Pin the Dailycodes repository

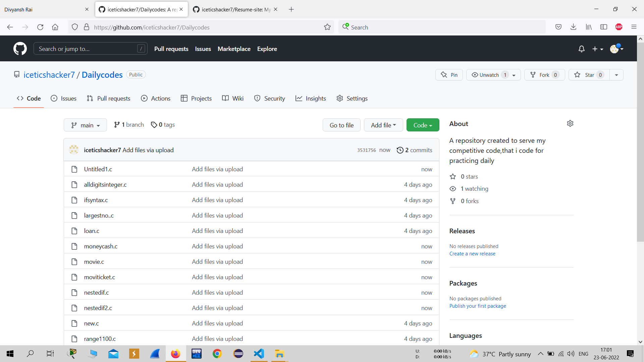point(449,75)
